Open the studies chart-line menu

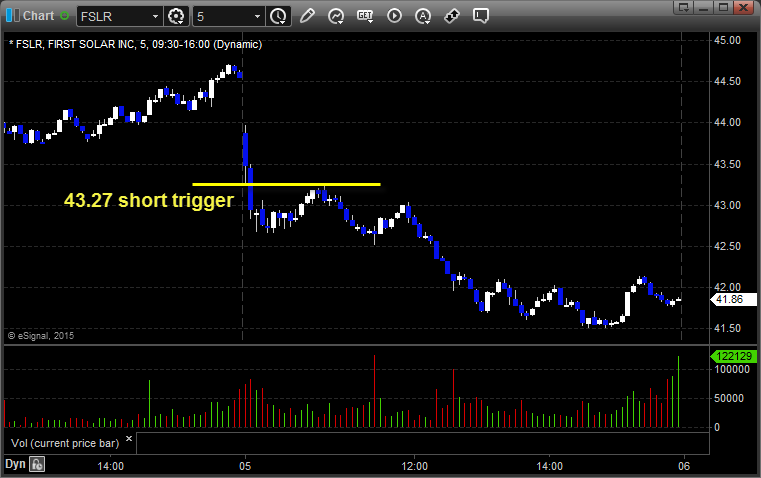click(x=335, y=16)
